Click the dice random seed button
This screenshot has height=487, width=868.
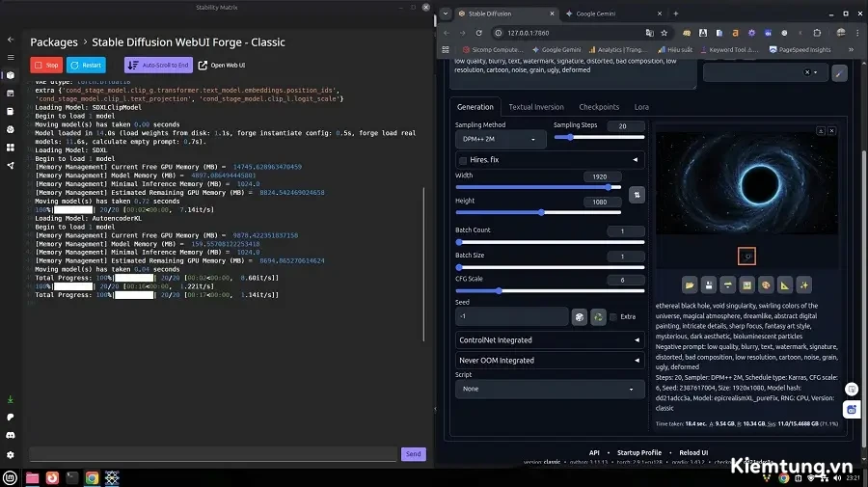579,317
